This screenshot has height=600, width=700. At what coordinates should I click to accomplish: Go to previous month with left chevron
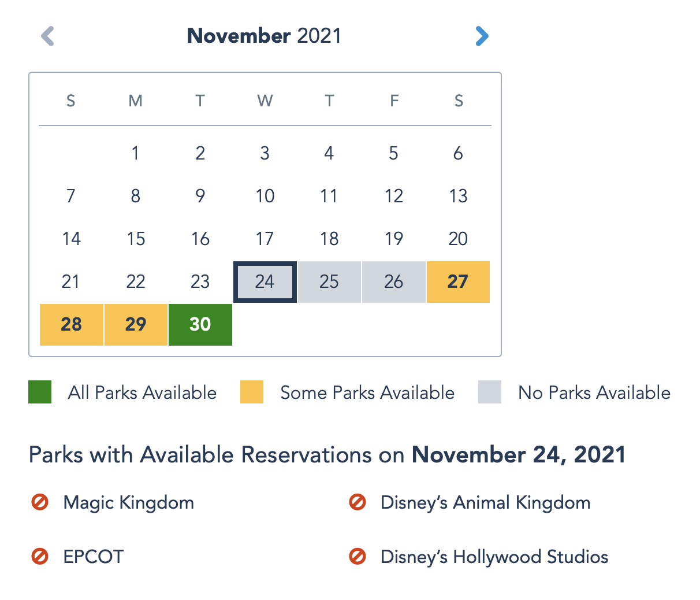coord(48,36)
